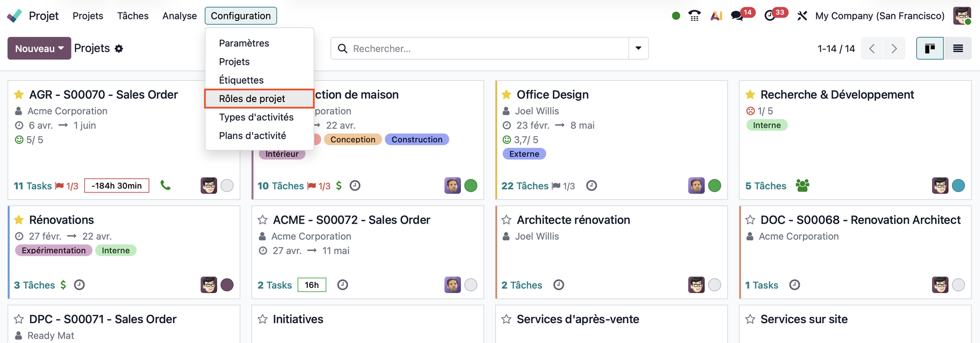Click the phone/VoIP icon in top bar
The width and height of the screenshot is (980, 343).
pyautogui.click(x=694, y=16)
